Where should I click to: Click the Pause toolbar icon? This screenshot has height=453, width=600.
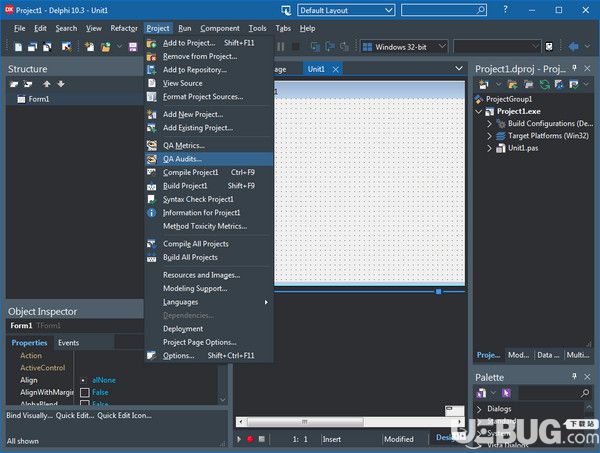(280, 47)
